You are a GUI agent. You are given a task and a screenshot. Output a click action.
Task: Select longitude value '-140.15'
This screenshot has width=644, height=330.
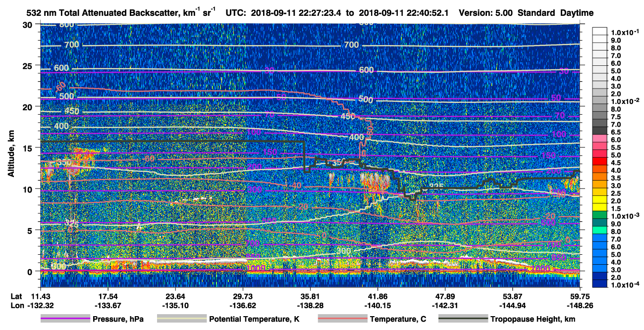pyautogui.click(x=377, y=305)
